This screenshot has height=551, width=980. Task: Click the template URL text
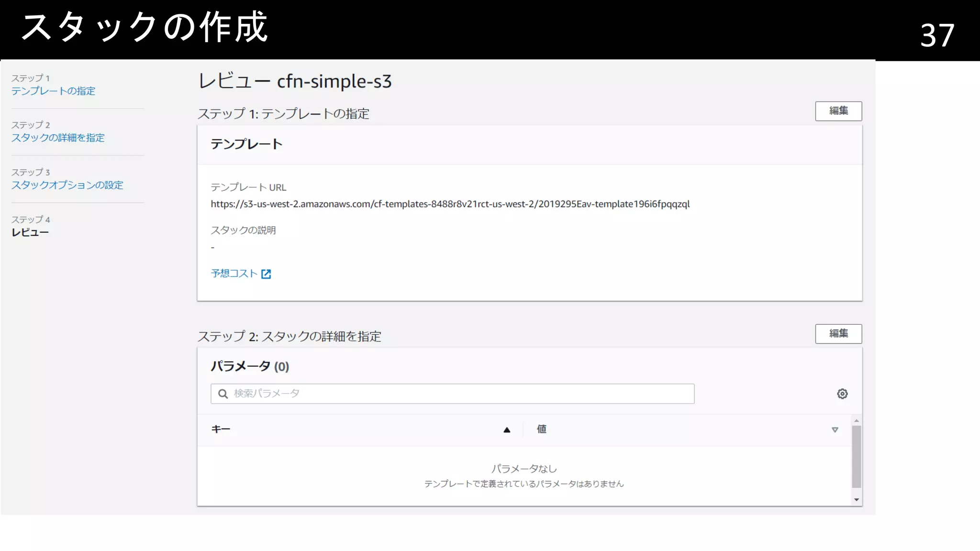click(450, 204)
